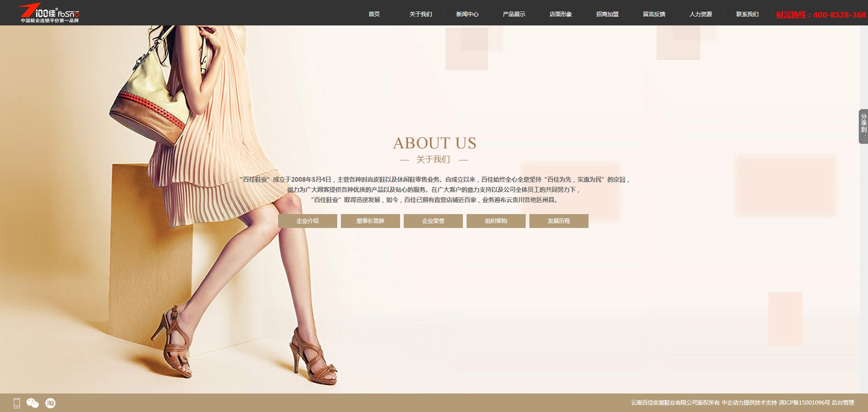Click the 滇ICP备15001096号 footer link
Screen dimensions: 868x412
(804, 403)
